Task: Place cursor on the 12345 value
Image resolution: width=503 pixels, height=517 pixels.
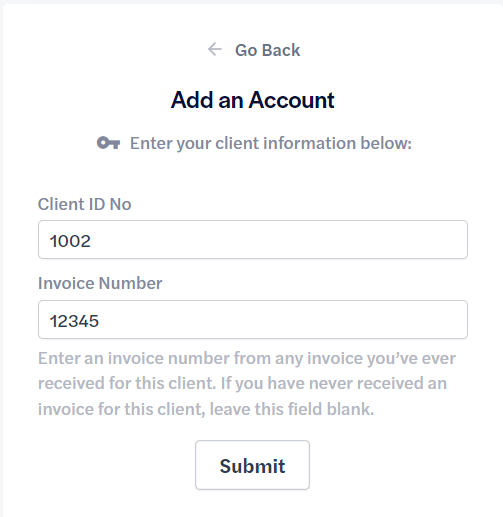Action: 74,321
